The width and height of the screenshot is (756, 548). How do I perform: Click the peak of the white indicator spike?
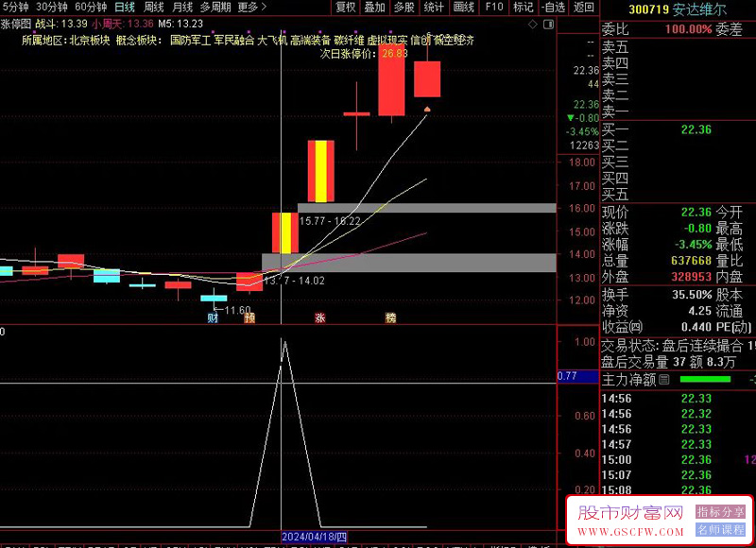(x=285, y=343)
